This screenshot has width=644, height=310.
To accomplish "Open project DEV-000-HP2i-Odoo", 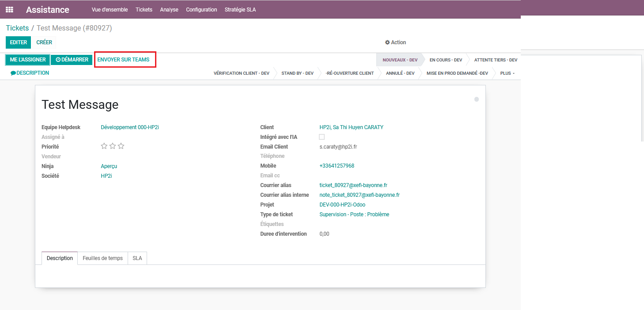I will tap(342, 205).
